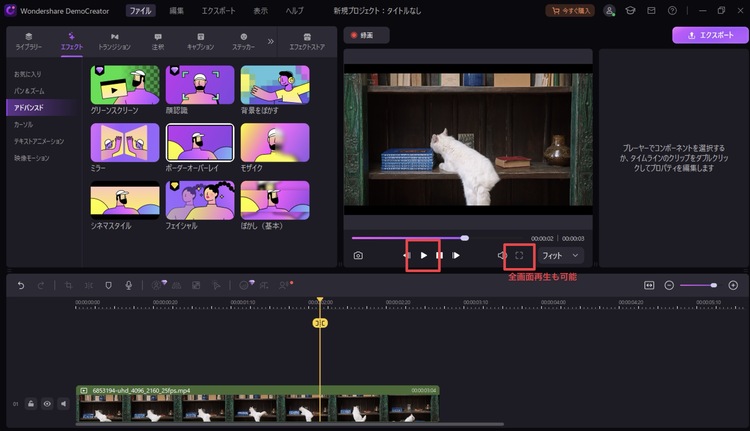The image size is (750, 431).
Task: Open the ファイル menu
Action: click(141, 11)
